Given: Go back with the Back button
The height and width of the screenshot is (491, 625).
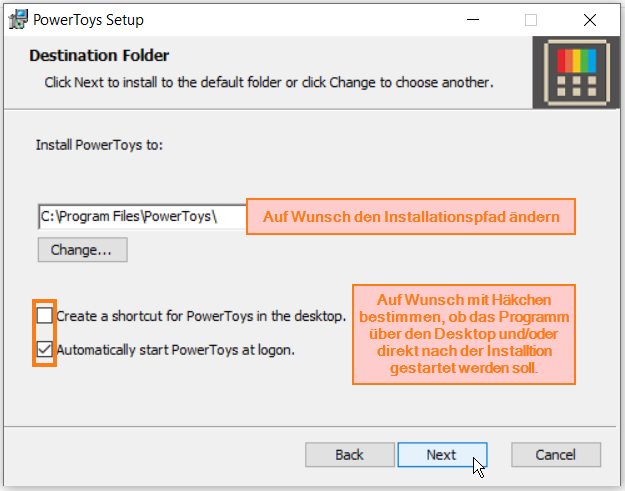Looking at the screenshot, I should [x=350, y=455].
